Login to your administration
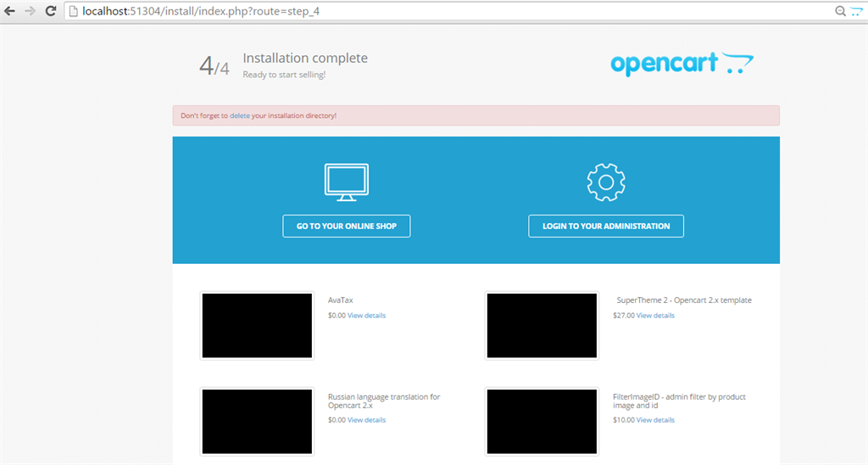Image resolution: width=868 pixels, height=465 pixels. (x=606, y=226)
